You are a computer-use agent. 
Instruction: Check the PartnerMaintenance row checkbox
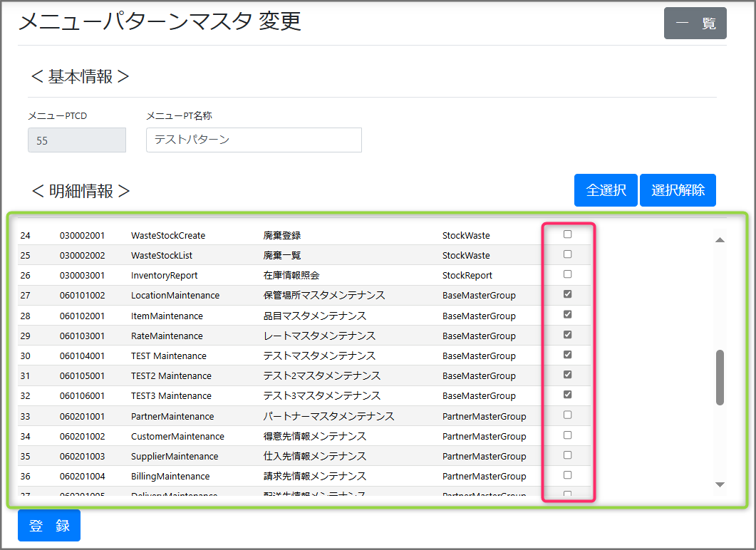click(x=568, y=415)
